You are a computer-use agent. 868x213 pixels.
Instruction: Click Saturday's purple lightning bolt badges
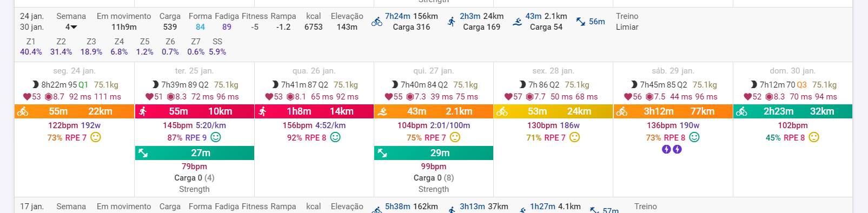pos(672,149)
